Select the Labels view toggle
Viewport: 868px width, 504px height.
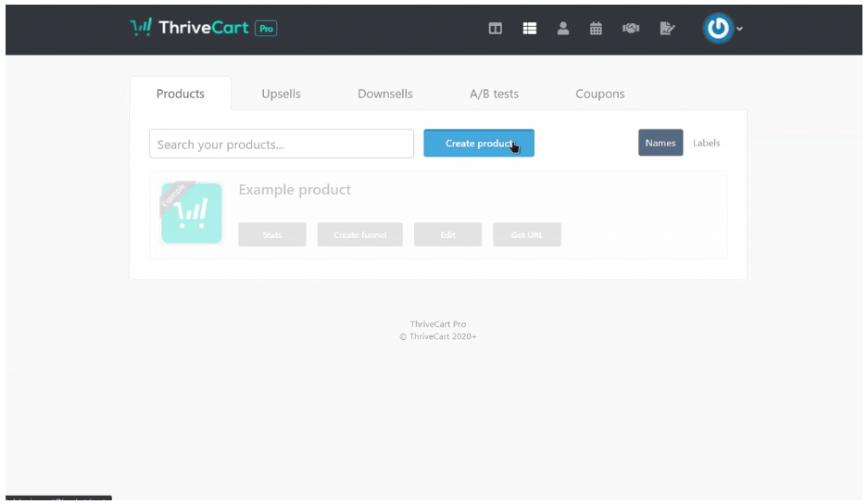point(707,143)
